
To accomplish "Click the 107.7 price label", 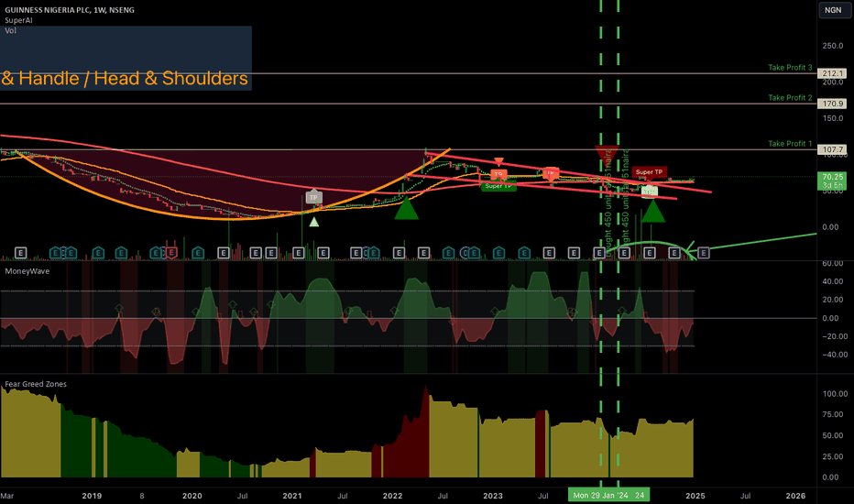I will pyautogui.click(x=832, y=149).
